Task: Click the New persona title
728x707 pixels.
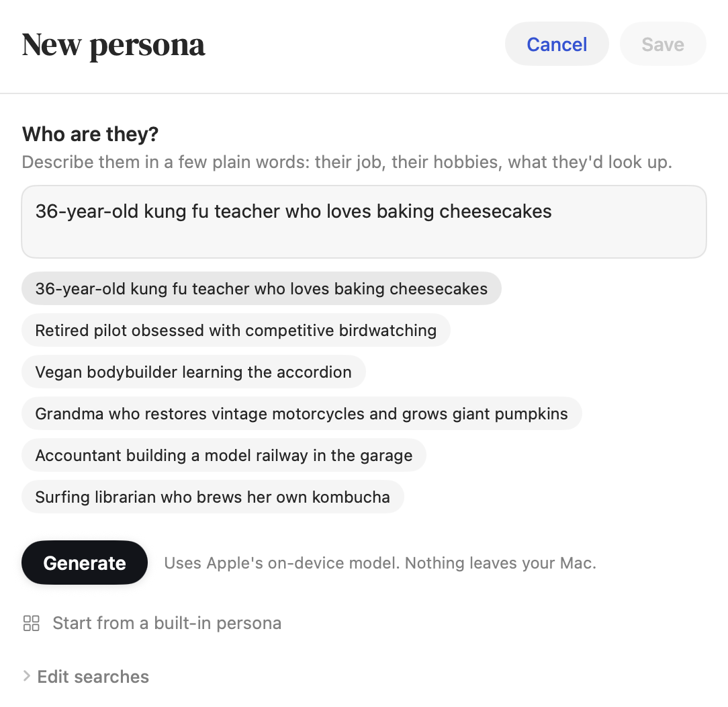Action: 113,45
